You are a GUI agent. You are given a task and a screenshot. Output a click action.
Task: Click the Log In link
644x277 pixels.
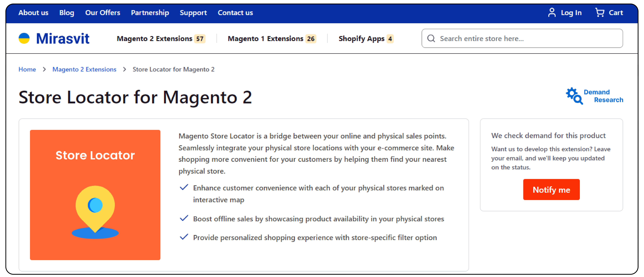tap(571, 12)
